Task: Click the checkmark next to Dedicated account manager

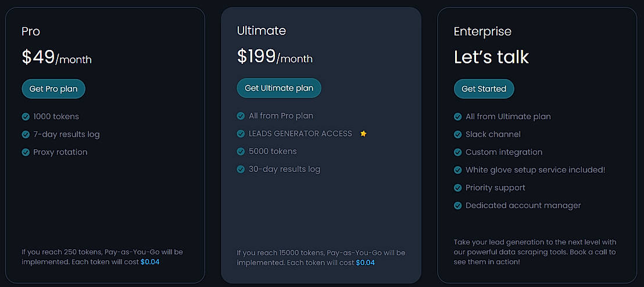Action: pyautogui.click(x=458, y=206)
